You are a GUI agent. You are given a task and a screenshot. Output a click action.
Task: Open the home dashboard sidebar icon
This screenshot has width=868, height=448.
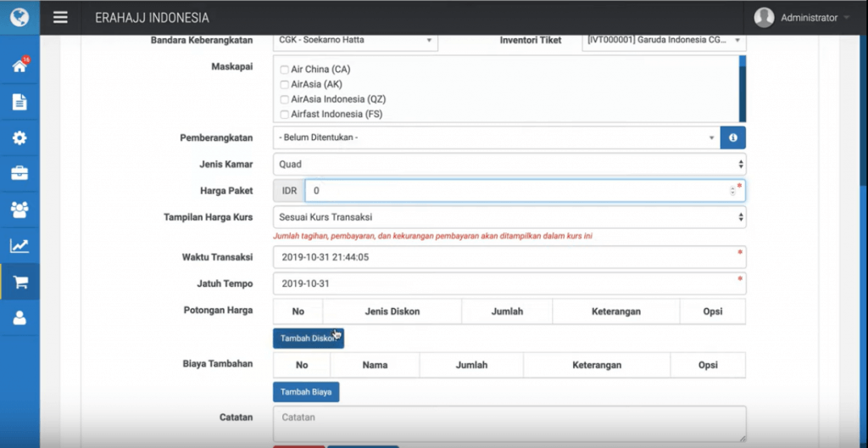(x=19, y=66)
